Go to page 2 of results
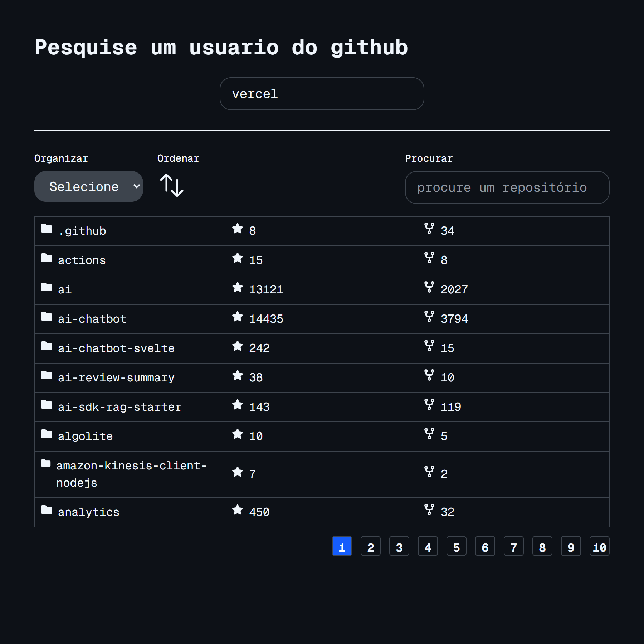Image resolution: width=644 pixels, height=644 pixels. click(371, 546)
